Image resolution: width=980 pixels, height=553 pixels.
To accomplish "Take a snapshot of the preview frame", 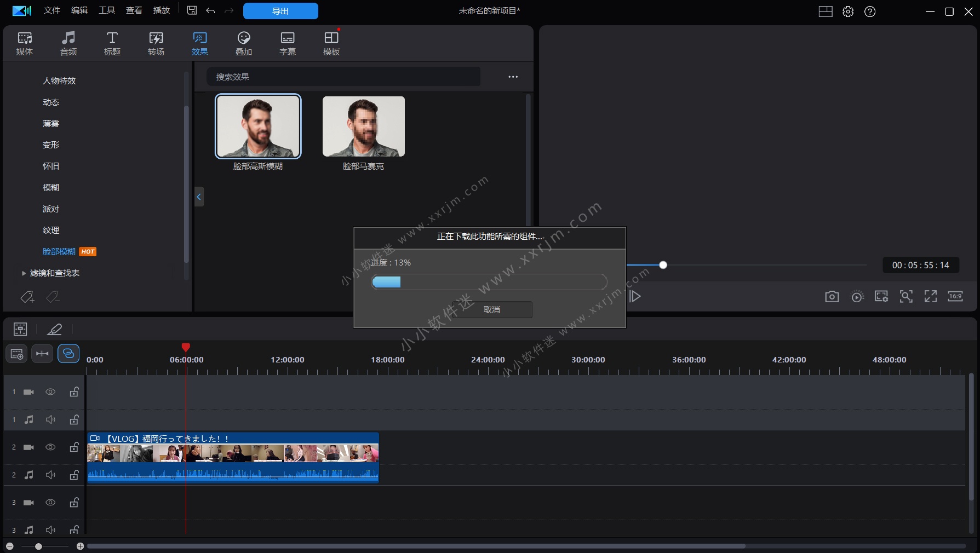I will click(x=832, y=296).
